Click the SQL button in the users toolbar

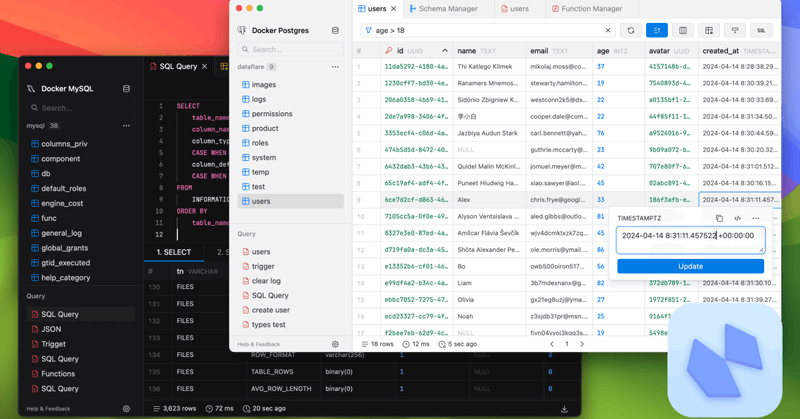pos(761,31)
